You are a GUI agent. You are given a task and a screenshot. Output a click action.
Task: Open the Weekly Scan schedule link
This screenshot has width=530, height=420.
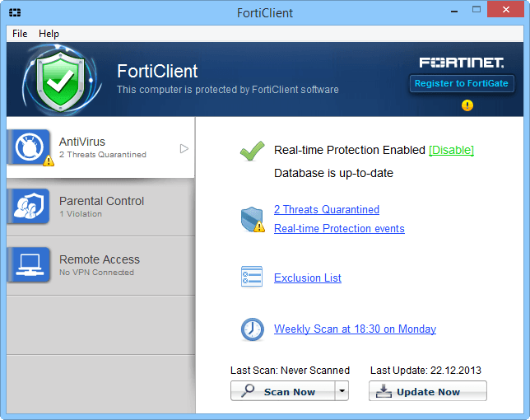tap(355, 329)
